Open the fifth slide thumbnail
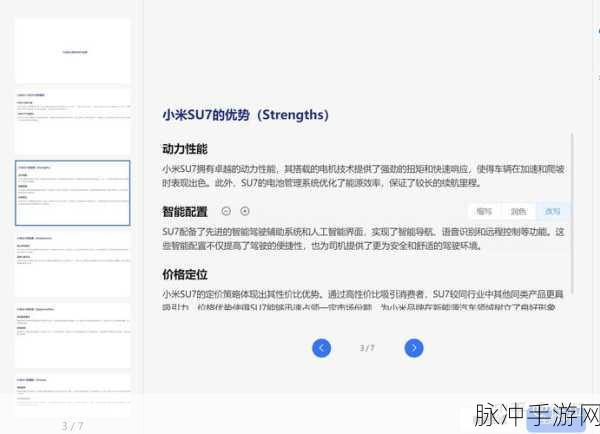600x434 pixels. point(73,335)
